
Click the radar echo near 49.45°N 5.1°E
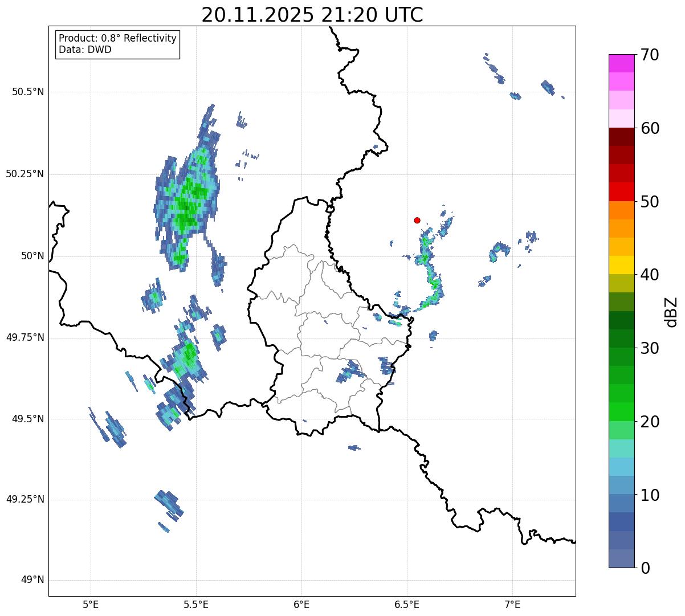point(115,429)
